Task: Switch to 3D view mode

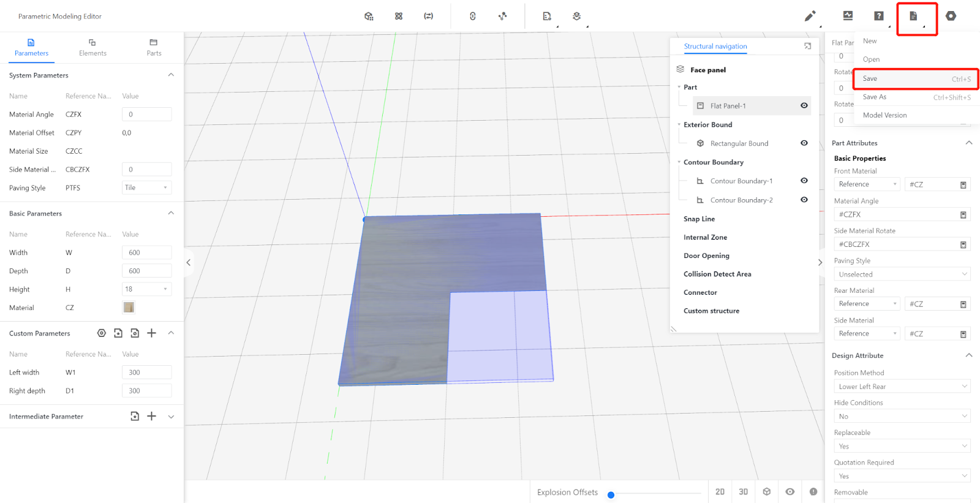Action: 744,492
